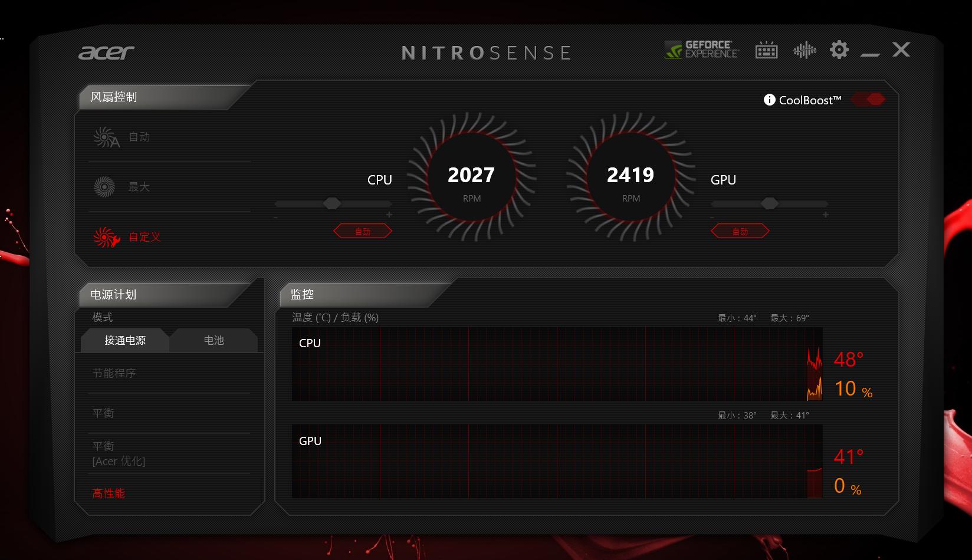Click the GPU fan 自动 button
The image size is (972, 560).
740,231
